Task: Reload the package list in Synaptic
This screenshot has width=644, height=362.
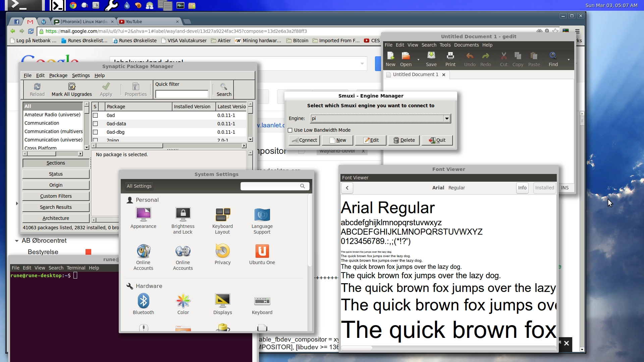Action: (x=37, y=89)
